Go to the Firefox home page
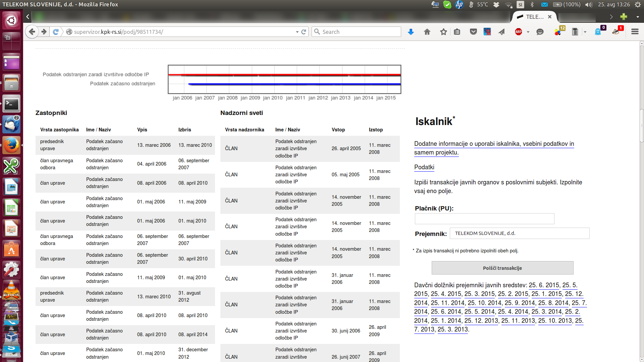Viewport: 644px width, 362px height. pyautogui.click(x=427, y=32)
